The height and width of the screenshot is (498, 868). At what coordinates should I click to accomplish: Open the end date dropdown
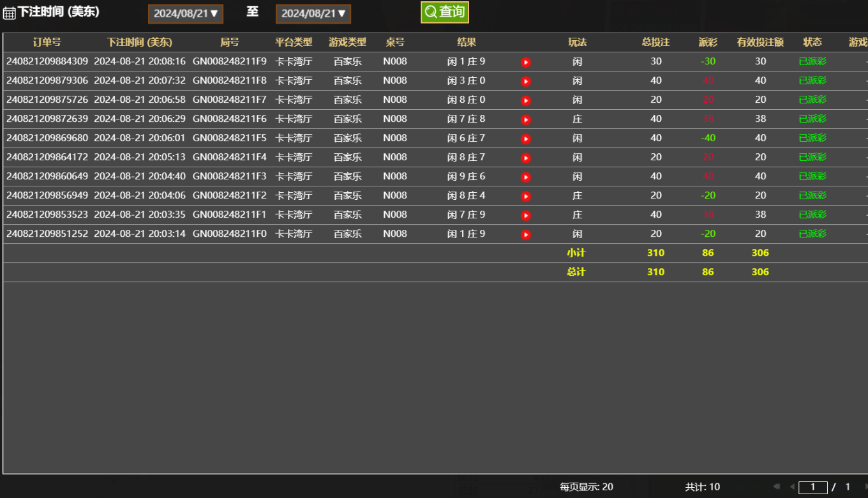[313, 13]
